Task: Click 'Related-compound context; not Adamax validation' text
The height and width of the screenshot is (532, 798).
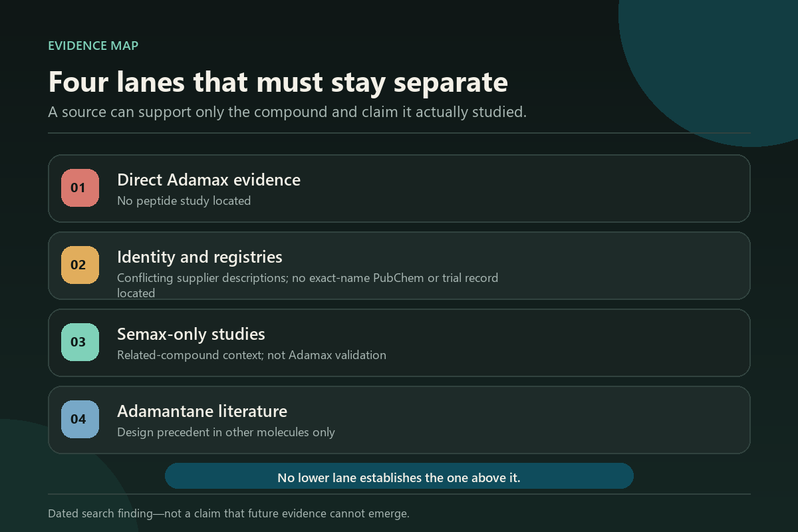Action: [x=251, y=355]
